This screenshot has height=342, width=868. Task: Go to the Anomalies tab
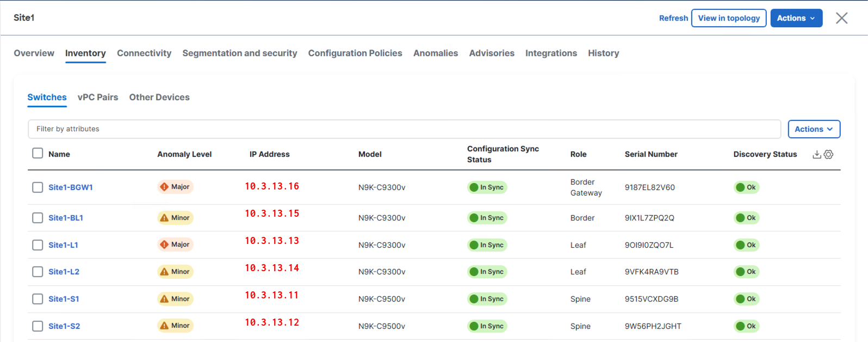[x=435, y=53]
